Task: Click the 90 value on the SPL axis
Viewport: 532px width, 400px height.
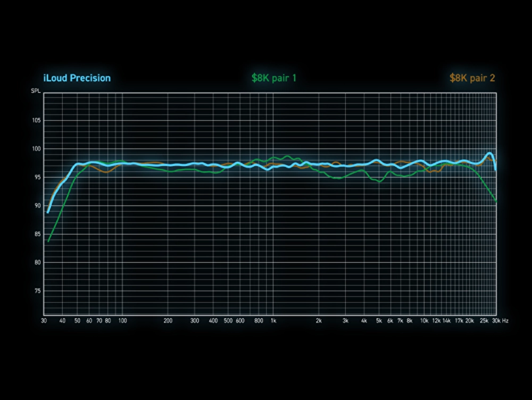Action: click(37, 206)
